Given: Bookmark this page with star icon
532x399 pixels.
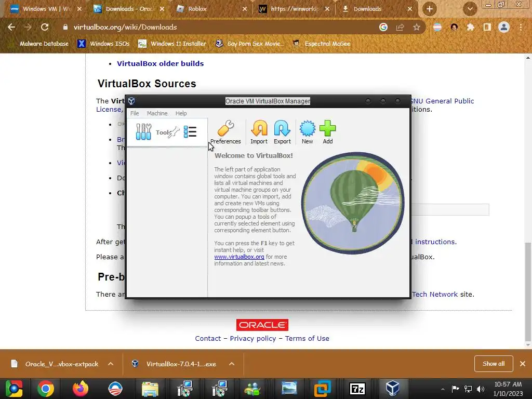Looking at the screenshot, I should pyautogui.click(x=417, y=27).
